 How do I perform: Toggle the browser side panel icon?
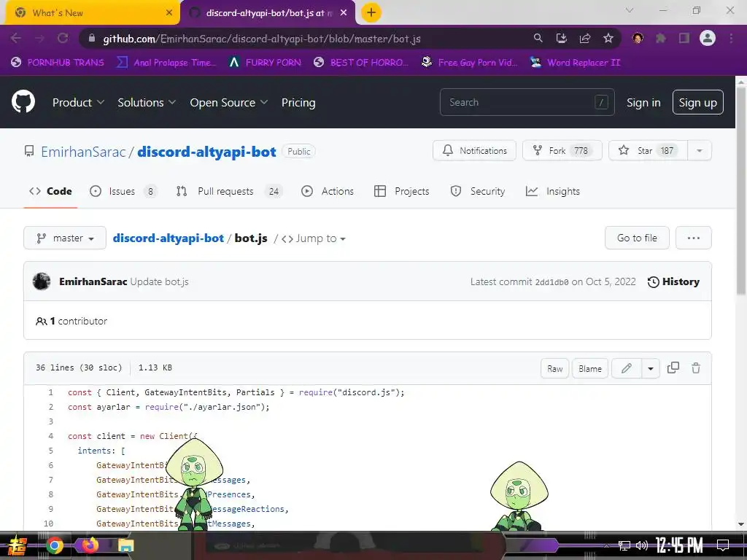tap(684, 38)
